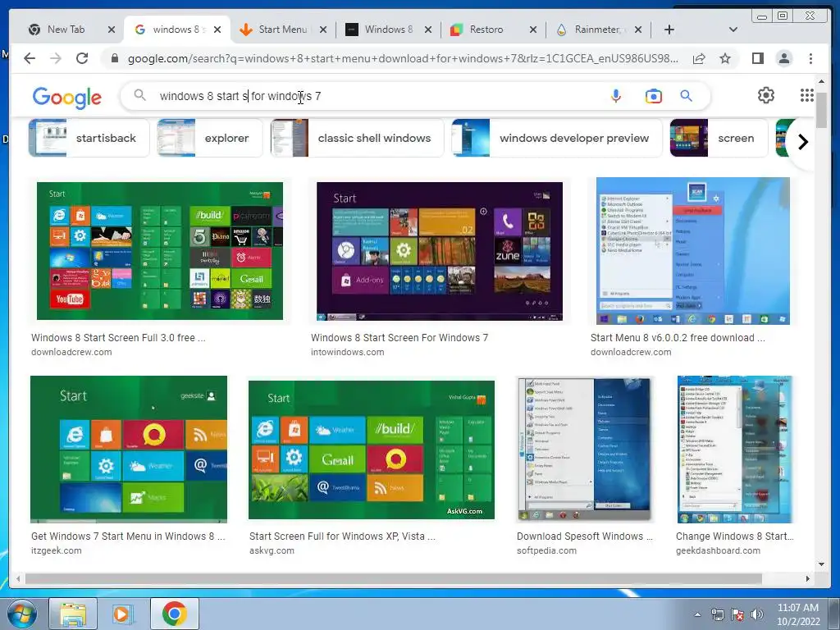Screen dimensions: 840x630
Task: Click geekdashboard.com source link
Action: 718,550
